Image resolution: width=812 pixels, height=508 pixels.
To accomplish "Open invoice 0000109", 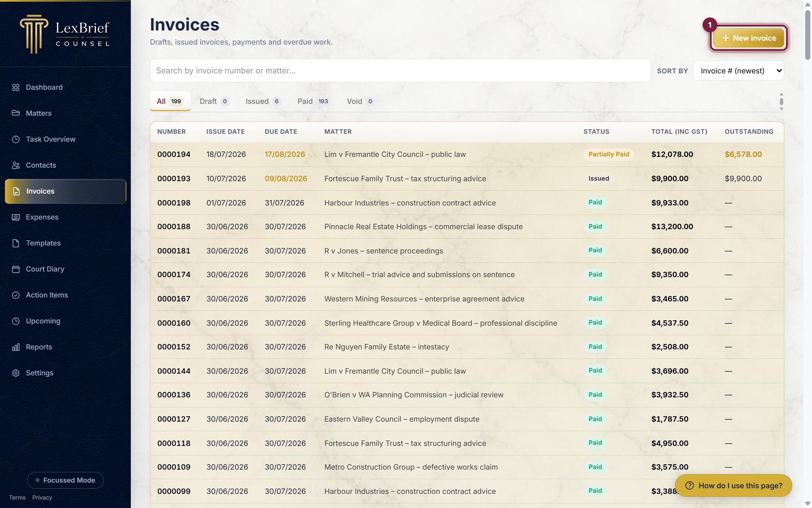I will point(467,467).
